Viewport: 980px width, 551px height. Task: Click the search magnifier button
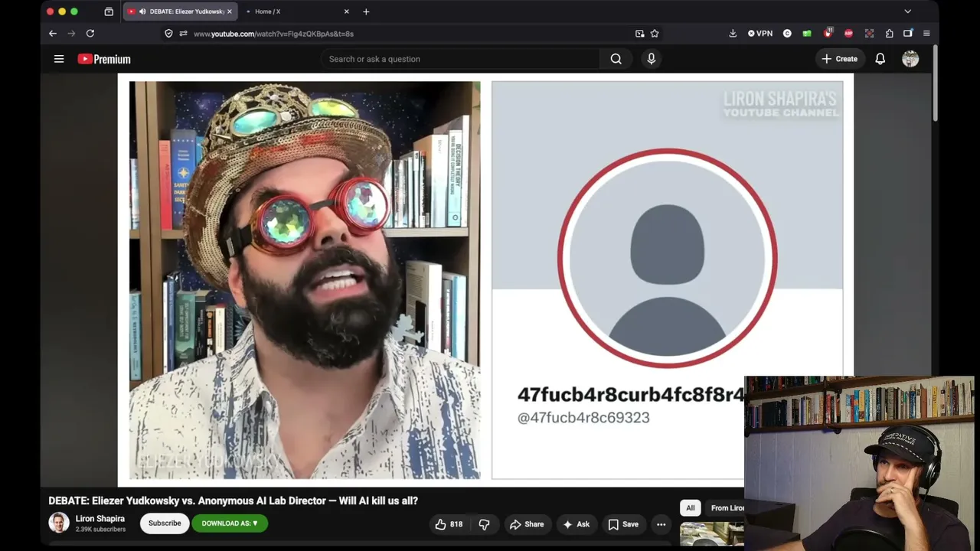(x=616, y=59)
